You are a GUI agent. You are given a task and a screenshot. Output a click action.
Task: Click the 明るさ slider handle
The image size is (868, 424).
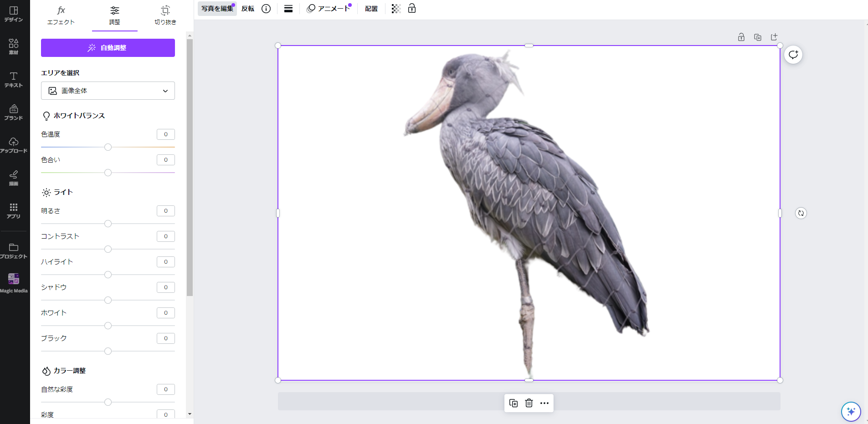tap(108, 224)
